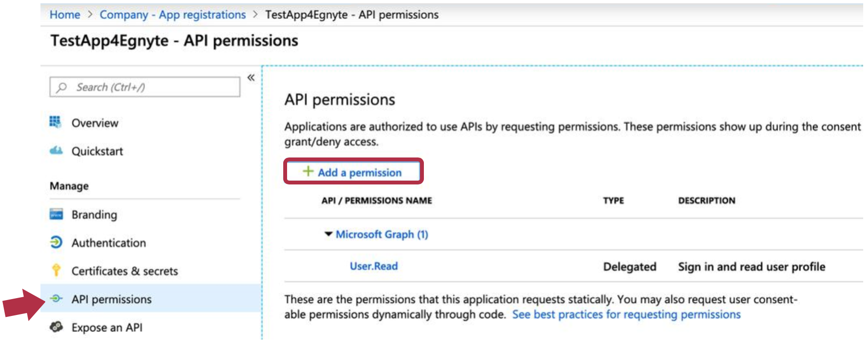The width and height of the screenshot is (868, 340).
Task: Click the Expose an API icon
Action: coord(56,327)
